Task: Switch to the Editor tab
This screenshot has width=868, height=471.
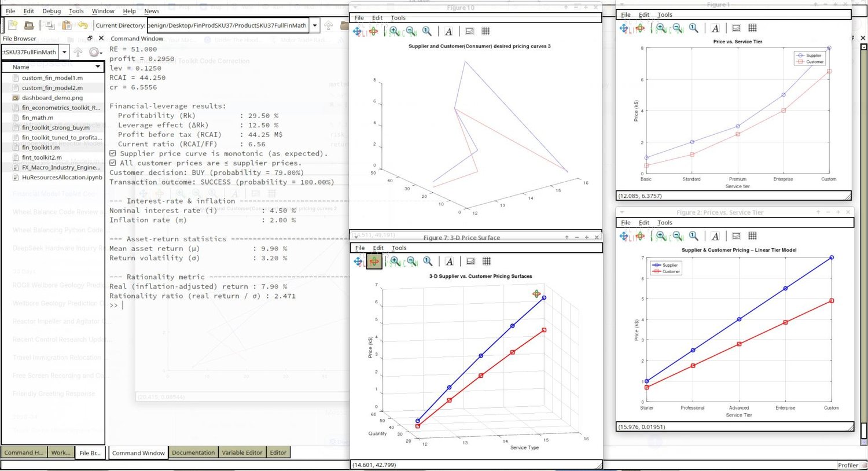Action: [x=278, y=452]
